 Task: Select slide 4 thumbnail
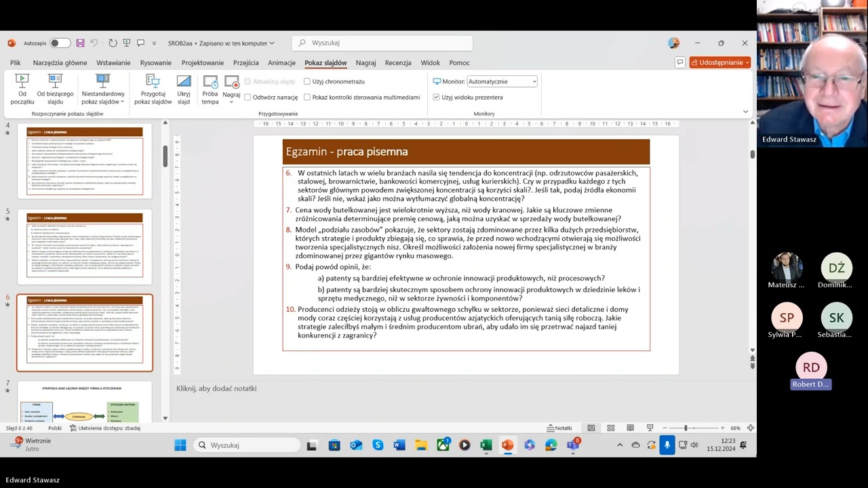pos(85,161)
